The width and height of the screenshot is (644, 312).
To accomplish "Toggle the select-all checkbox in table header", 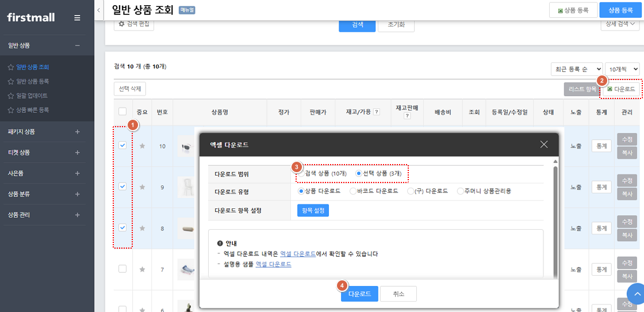I will tap(122, 112).
